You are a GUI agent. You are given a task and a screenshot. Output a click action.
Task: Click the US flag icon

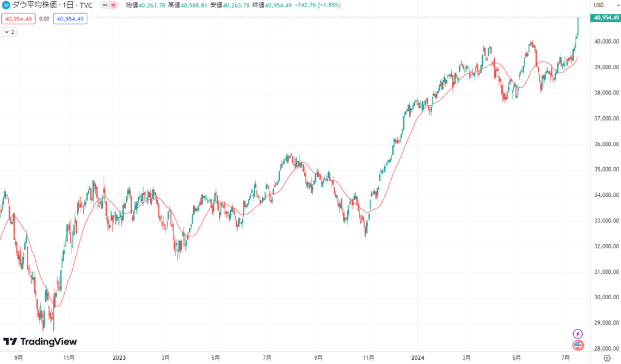577,345
